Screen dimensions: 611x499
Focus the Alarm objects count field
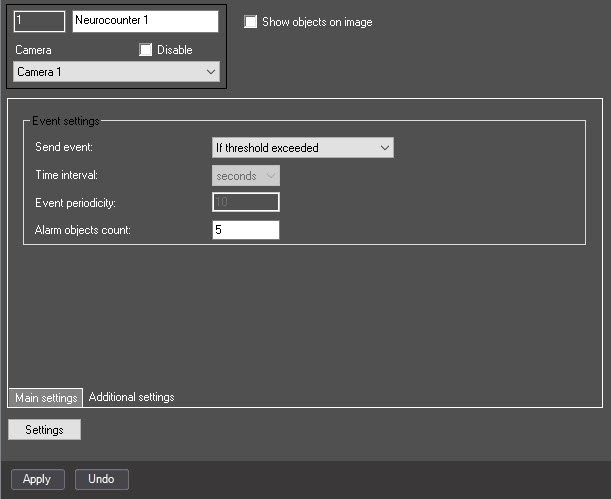pos(245,230)
